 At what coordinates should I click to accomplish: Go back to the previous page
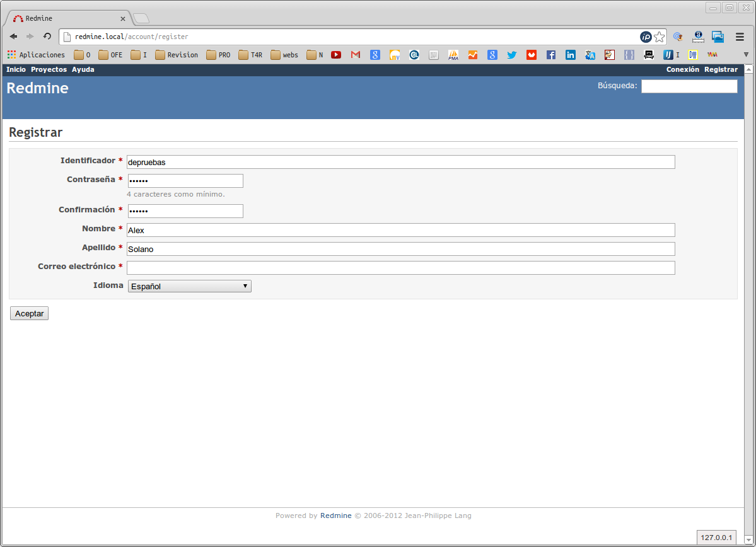click(x=13, y=36)
